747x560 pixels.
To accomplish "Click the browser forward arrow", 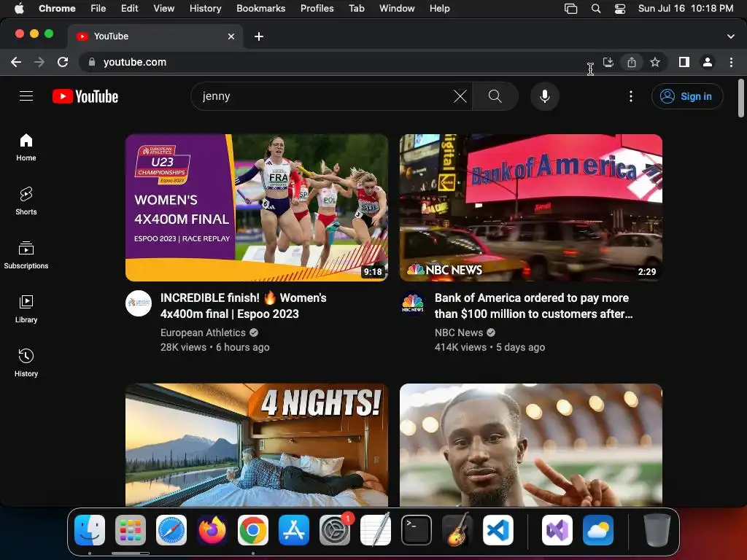I will [39, 62].
